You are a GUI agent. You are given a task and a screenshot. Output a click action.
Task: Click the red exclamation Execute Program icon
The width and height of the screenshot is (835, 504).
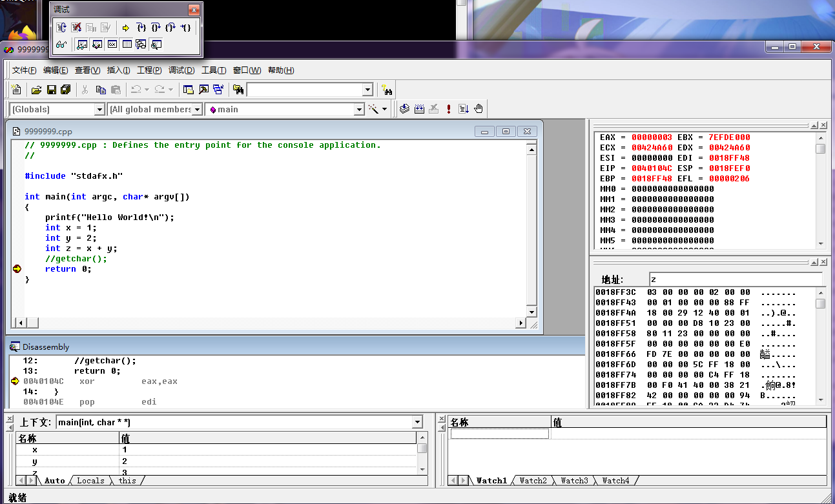(x=449, y=109)
